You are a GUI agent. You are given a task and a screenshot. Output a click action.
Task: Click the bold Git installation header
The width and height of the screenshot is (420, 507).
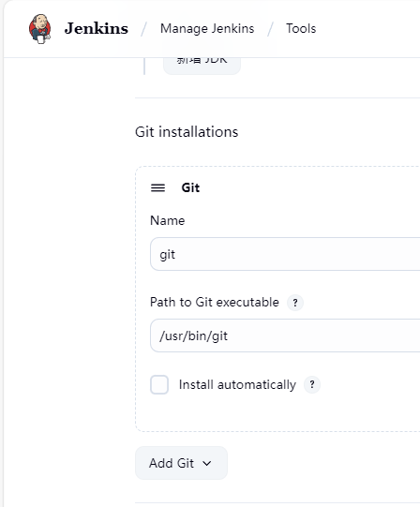click(x=190, y=187)
